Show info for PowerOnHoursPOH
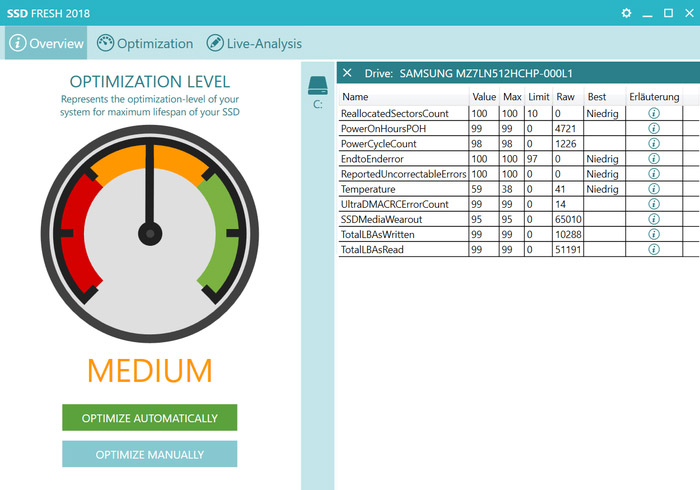 pyautogui.click(x=654, y=129)
